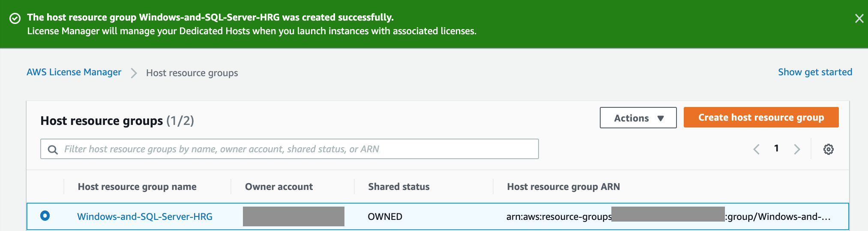Click page number 1 in pagination
This screenshot has width=868, height=231.
(x=776, y=148)
